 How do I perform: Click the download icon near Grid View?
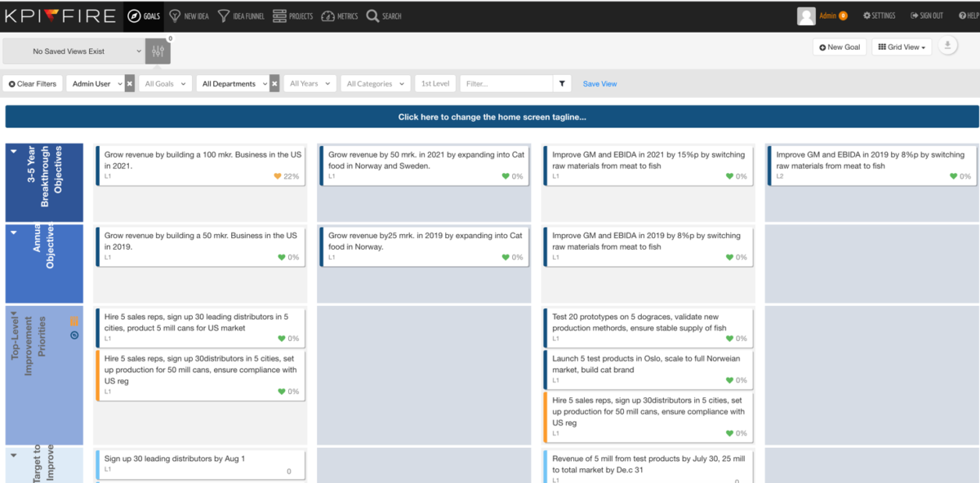947,46
